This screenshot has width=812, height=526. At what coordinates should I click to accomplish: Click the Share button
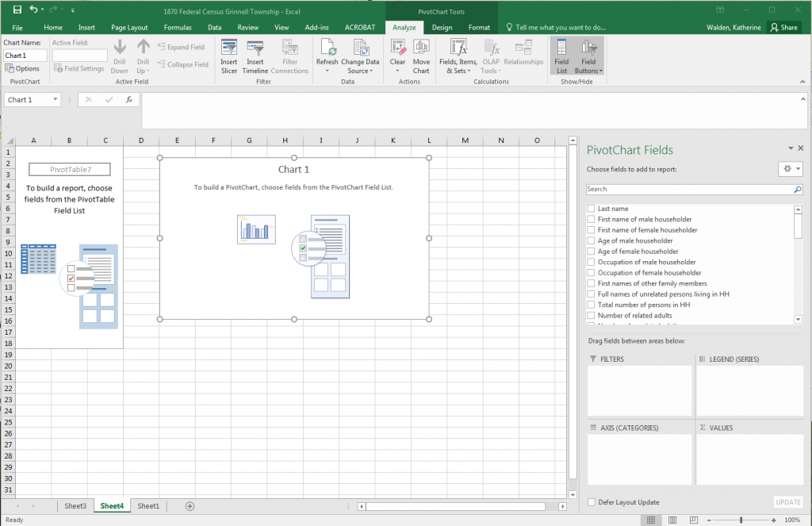(x=783, y=28)
